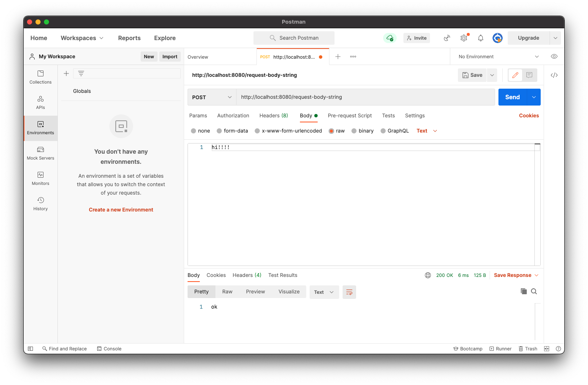Image resolution: width=588 pixels, height=385 pixels.
Task: Switch to the Tests tab
Action: tap(389, 116)
